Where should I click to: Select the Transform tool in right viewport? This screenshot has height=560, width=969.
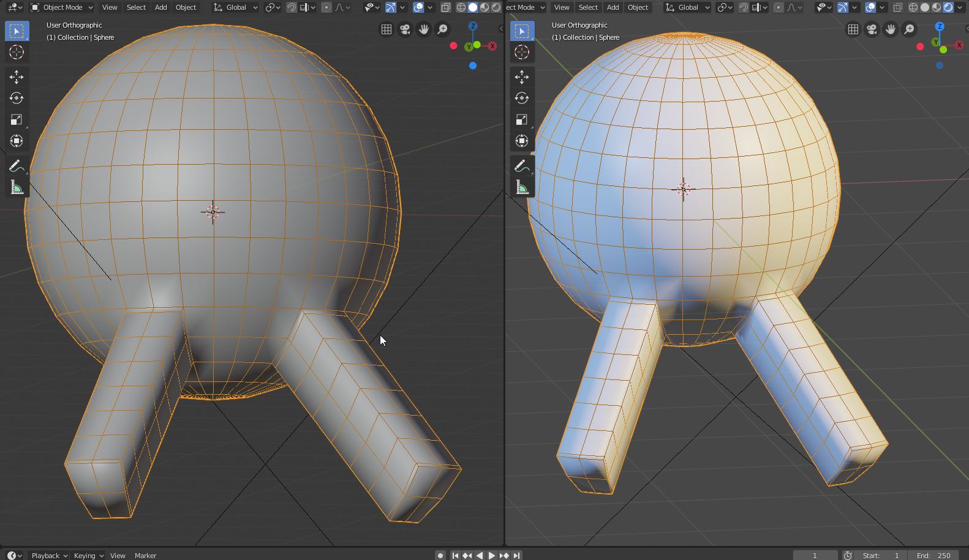coord(522,141)
